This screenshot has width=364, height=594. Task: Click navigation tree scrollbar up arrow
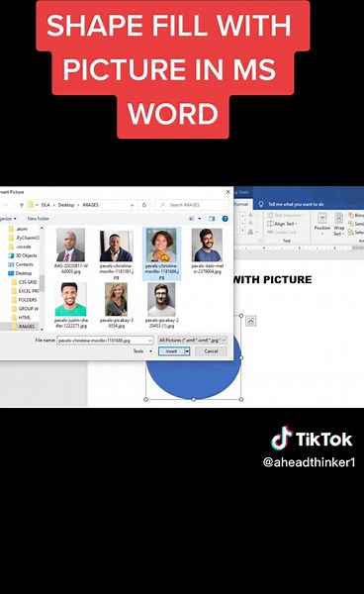(x=42, y=229)
